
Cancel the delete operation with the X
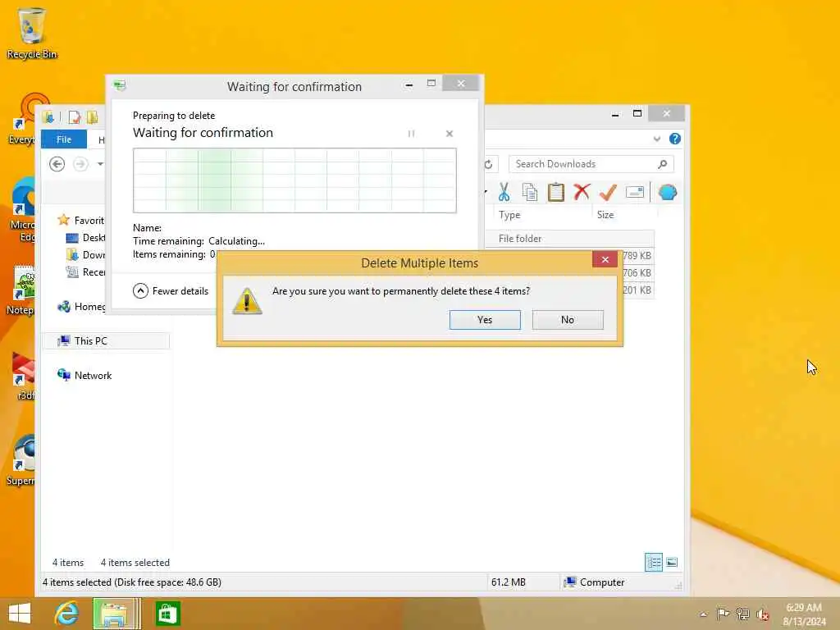point(450,134)
